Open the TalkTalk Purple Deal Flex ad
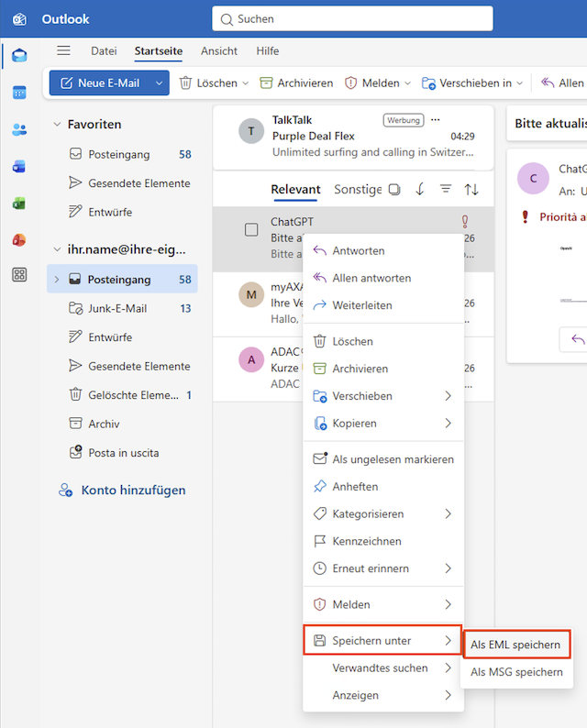This screenshot has height=728, width=587. point(353,137)
